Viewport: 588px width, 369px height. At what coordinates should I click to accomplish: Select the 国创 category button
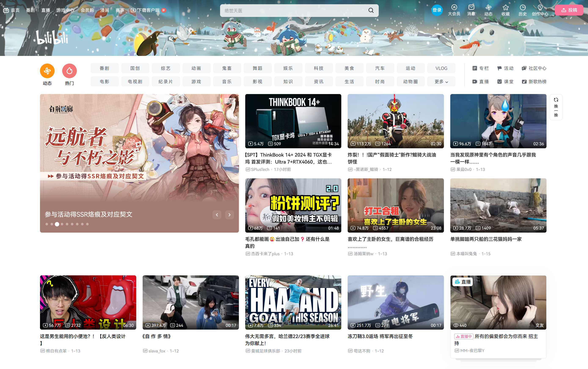click(135, 68)
